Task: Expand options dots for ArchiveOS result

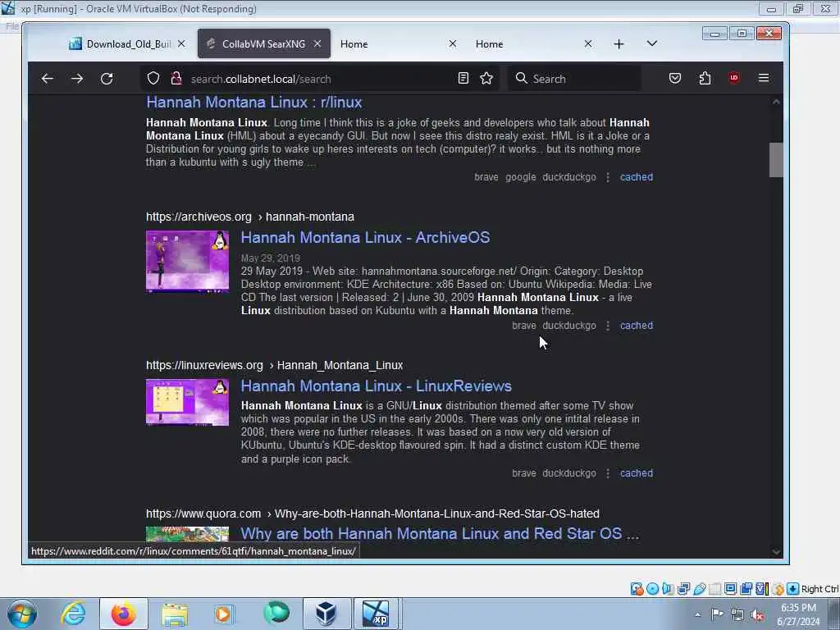Action: [608, 325]
